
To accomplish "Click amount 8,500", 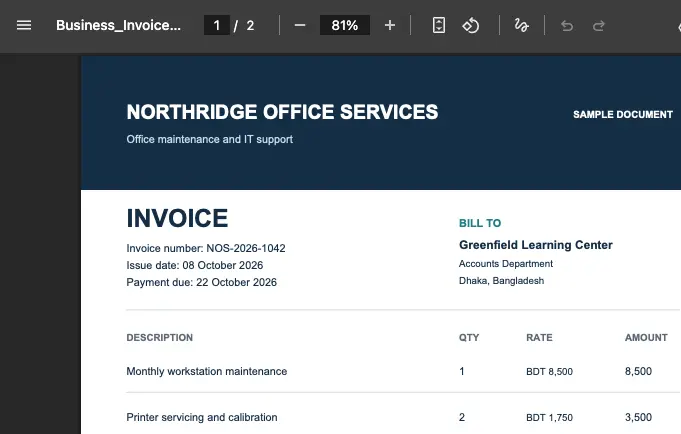I will point(638,371).
